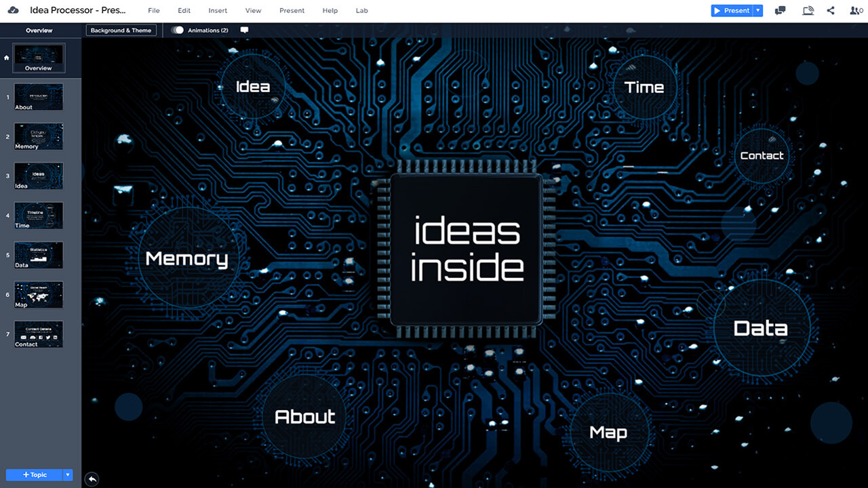Click the Background & Theme button

pyautogui.click(x=121, y=30)
